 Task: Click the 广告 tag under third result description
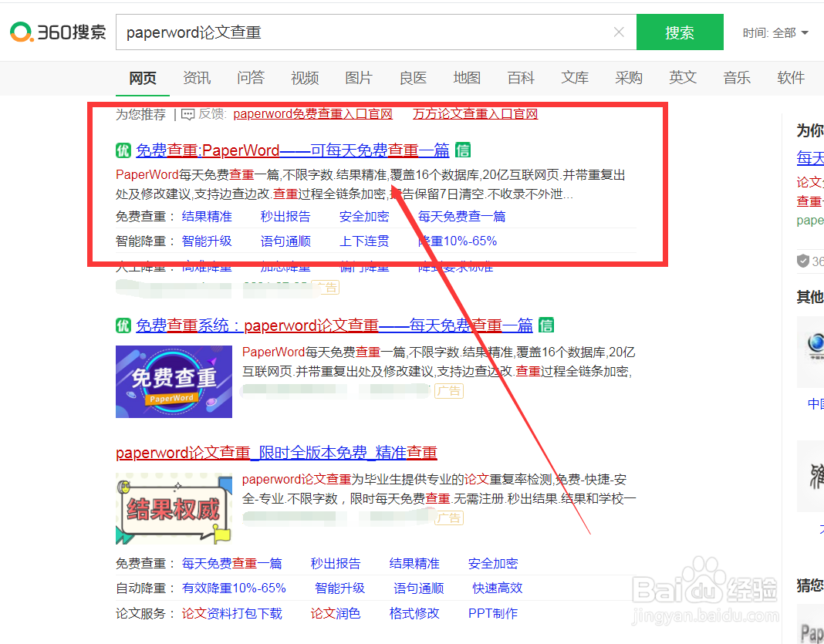pyautogui.click(x=449, y=518)
